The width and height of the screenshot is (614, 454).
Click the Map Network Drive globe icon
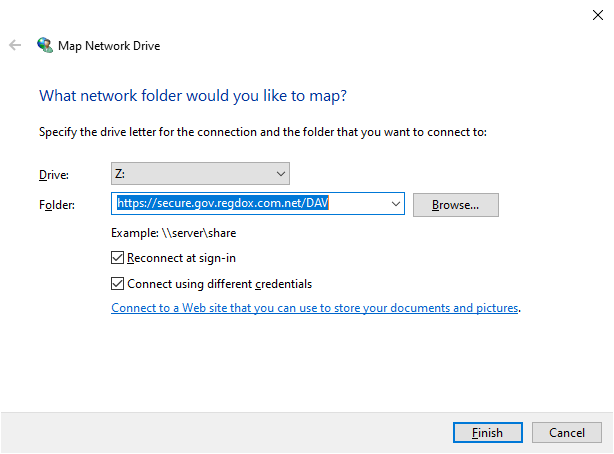pyautogui.click(x=45, y=45)
